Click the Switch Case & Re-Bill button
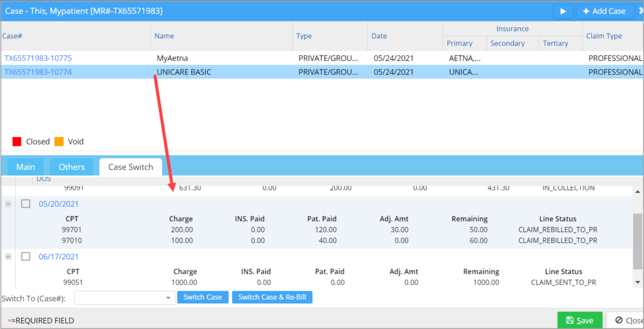The width and height of the screenshot is (644, 329). 272,297
